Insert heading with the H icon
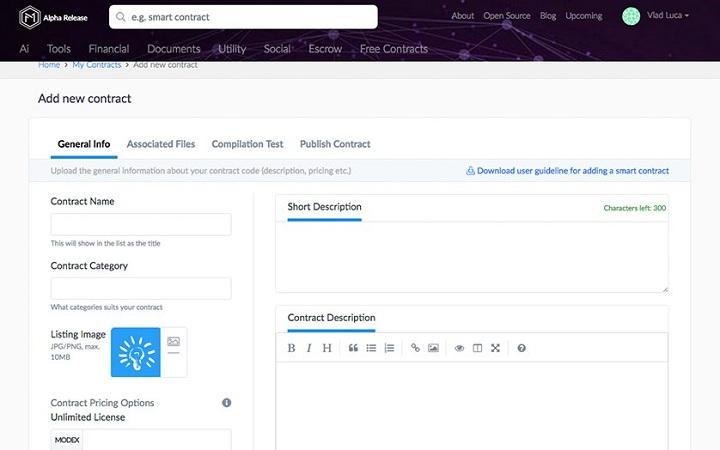The height and width of the screenshot is (450, 720). (x=327, y=348)
